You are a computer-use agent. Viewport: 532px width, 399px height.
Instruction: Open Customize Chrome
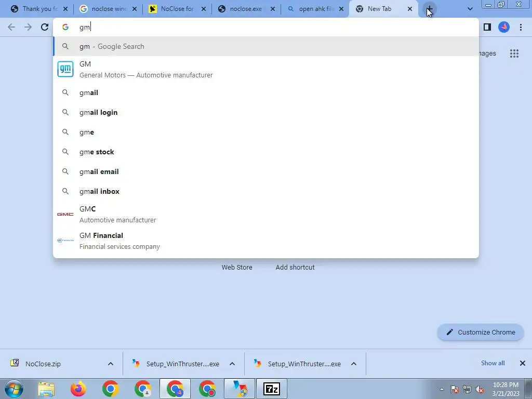[x=481, y=332]
